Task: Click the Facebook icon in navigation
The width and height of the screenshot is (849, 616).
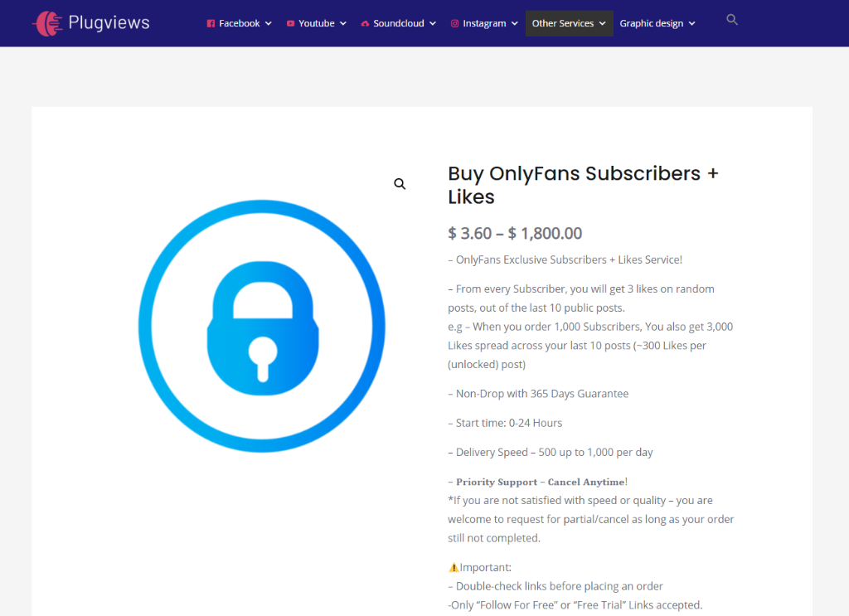Action: (x=211, y=23)
